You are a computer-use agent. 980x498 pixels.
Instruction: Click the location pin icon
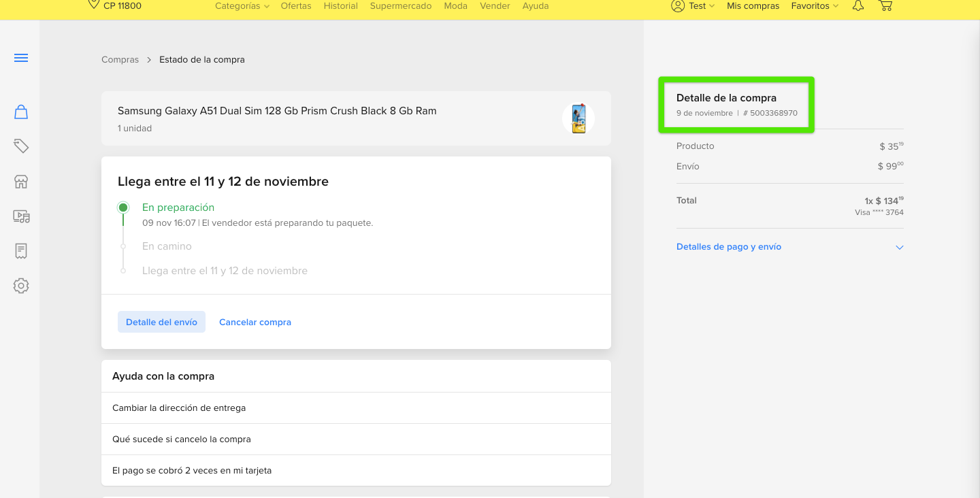click(x=94, y=5)
